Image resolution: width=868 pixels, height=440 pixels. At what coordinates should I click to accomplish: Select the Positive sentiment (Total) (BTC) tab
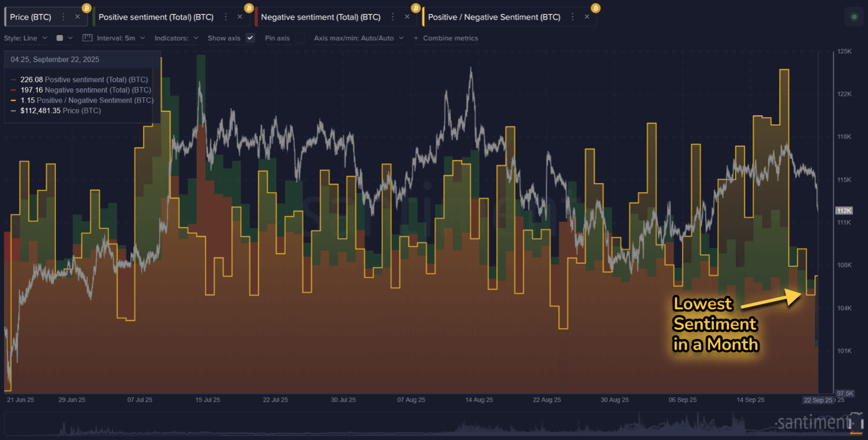pyautogui.click(x=156, y=17)
